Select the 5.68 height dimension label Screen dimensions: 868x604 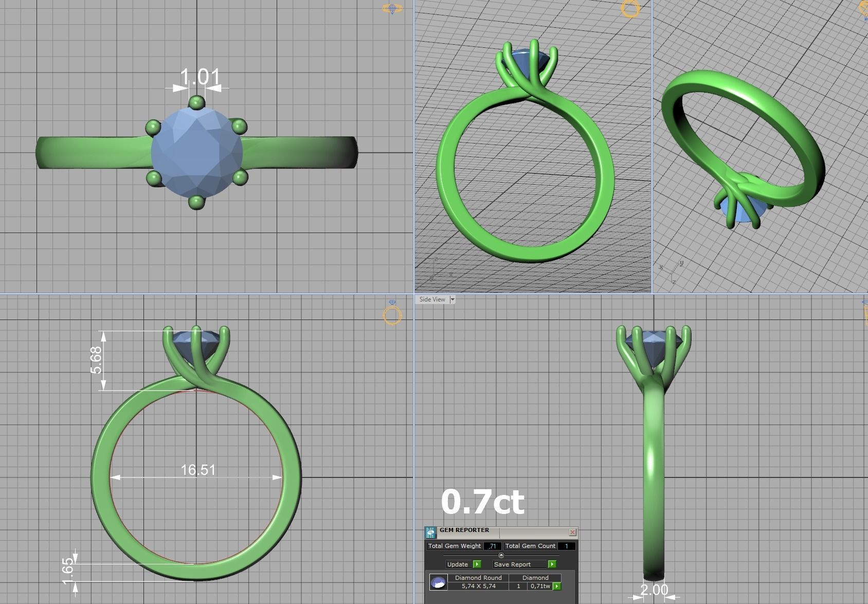(x=97, y=360)
